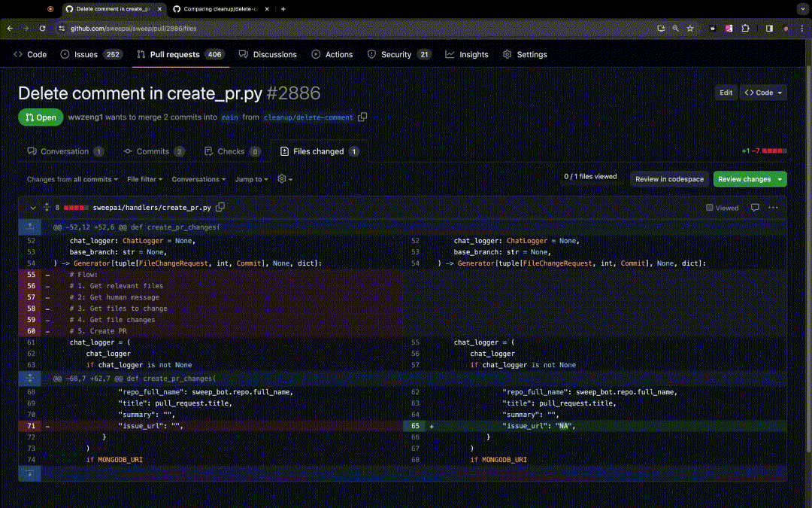Click the page vertical scrollbar
The image size is (812, 508).
[x=808, y=259]
